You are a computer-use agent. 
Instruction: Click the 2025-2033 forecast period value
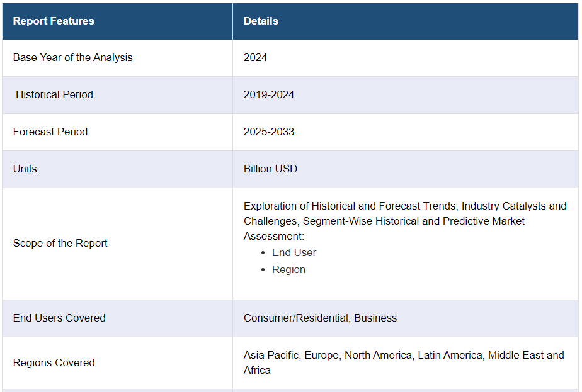269,132
